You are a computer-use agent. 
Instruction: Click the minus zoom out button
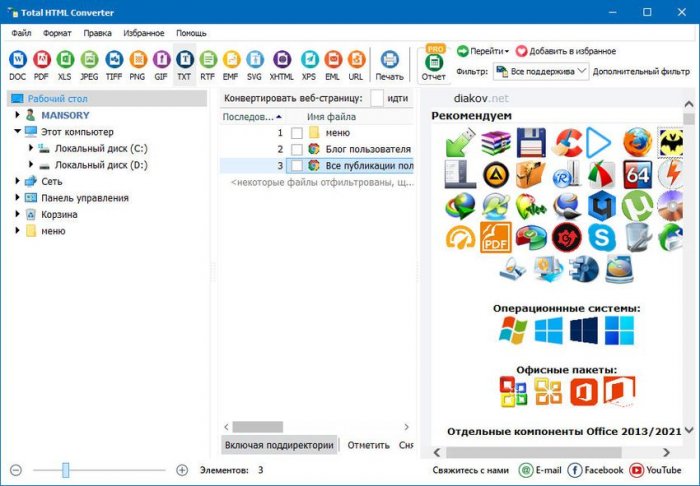[x=16, y=470]
